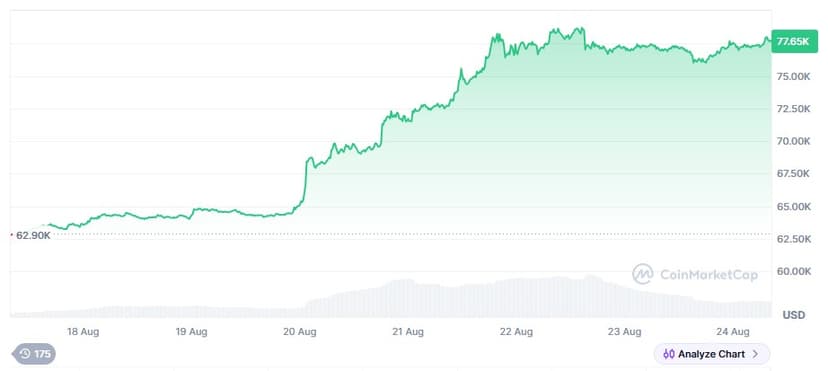Click the USD currency label
Viewport: 828px width, 371px height.
click(794, 316)
